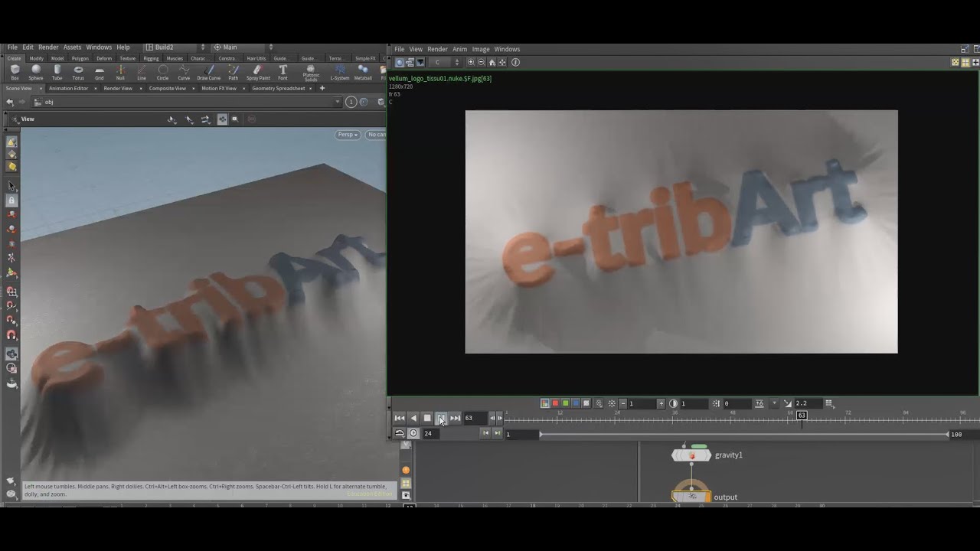Expand the obj path dropdown
This screenshot has height=551, width=980.
pos(338,102)
